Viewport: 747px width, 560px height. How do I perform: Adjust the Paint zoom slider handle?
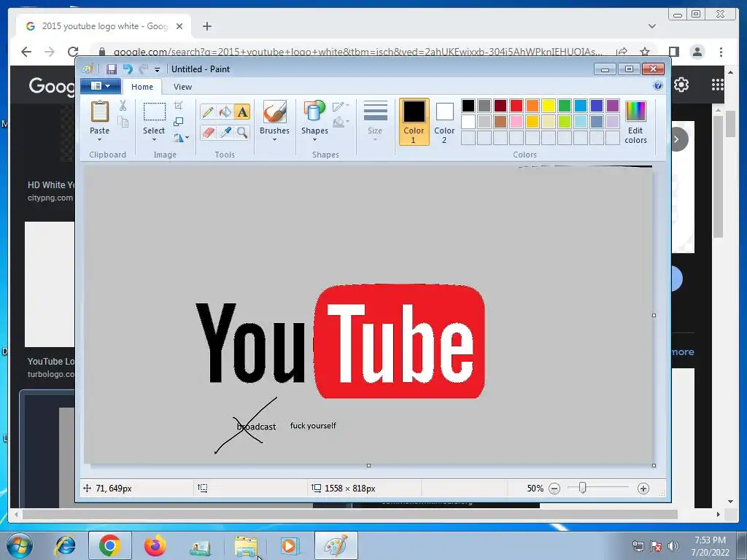pyautogui.click(x=582, y=488)
